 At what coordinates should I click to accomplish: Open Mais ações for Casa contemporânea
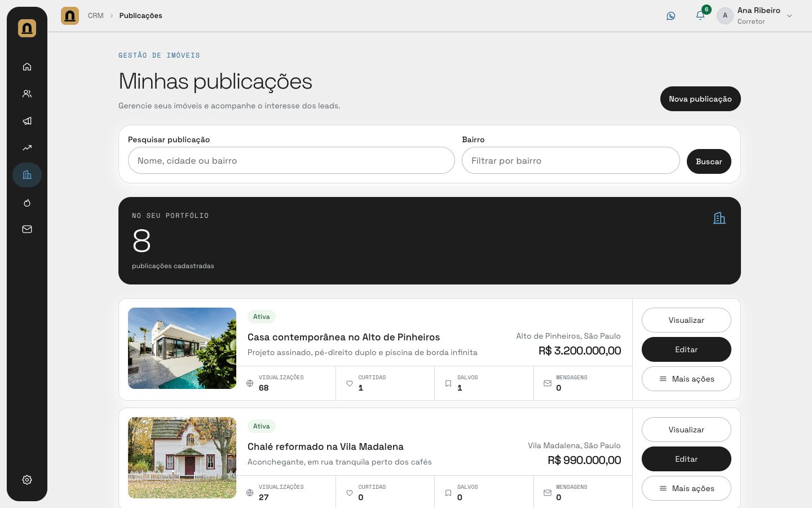[686, 379]
